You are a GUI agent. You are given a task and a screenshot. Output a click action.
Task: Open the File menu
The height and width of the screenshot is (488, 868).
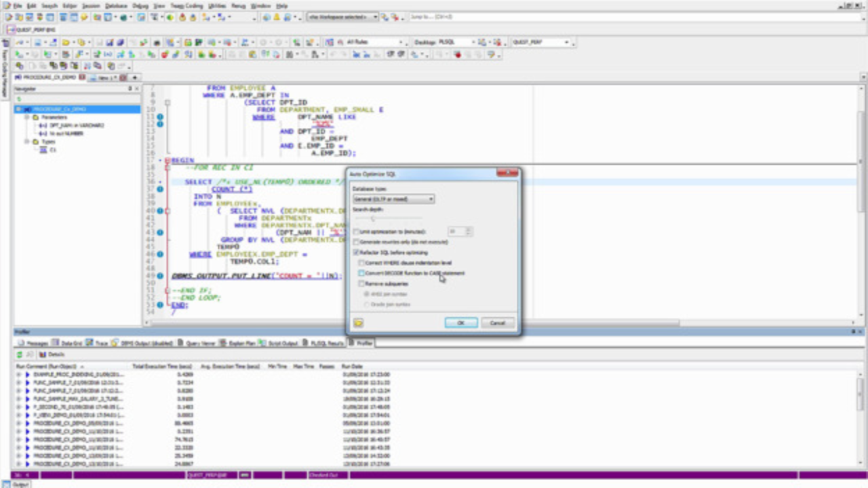pos(18,5)
